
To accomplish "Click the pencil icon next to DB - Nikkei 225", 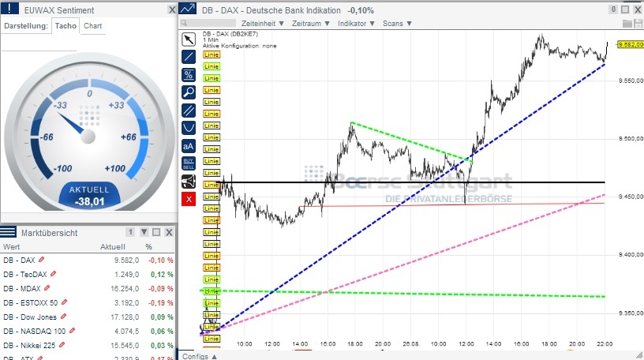I will pos(62,345).
